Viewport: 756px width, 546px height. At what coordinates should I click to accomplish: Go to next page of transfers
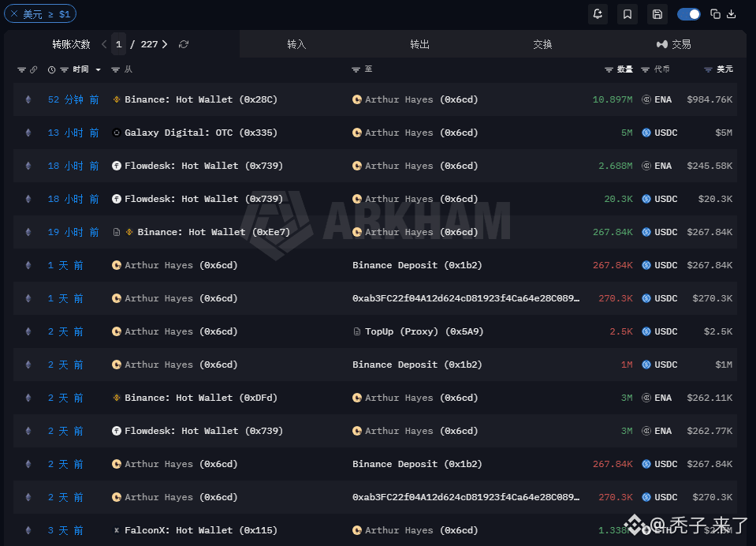coord(165,44)
